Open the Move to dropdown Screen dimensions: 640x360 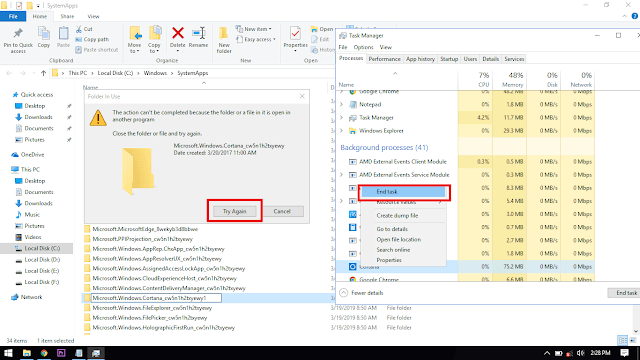[x=134, y=40]
